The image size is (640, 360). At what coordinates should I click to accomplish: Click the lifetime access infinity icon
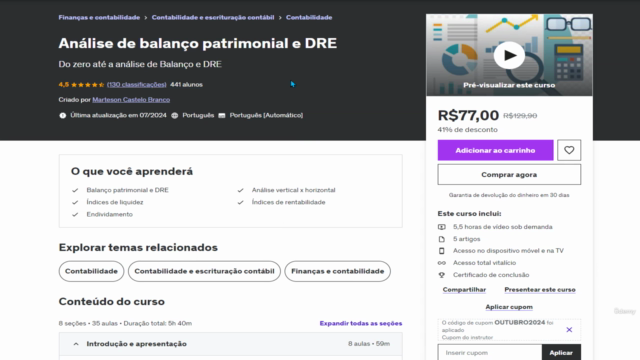[x=442, y=263]
